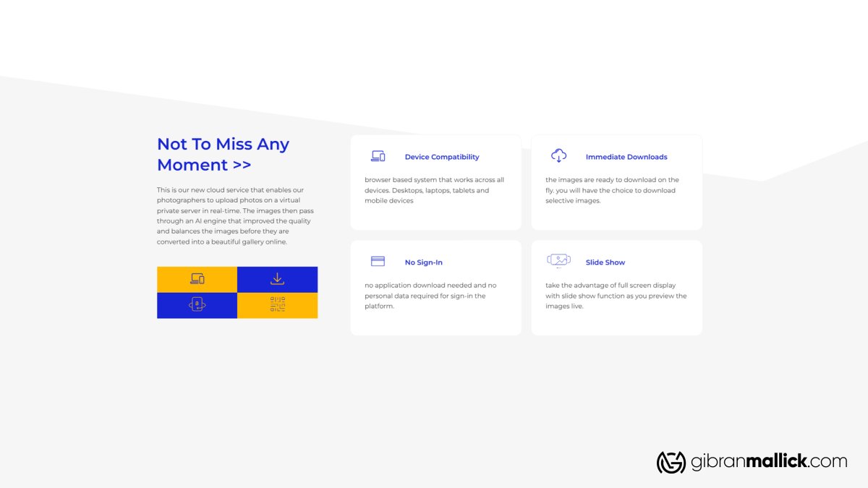
Task: Click the rotating phone icon in the blue tile
Action: tap(197, 305)
